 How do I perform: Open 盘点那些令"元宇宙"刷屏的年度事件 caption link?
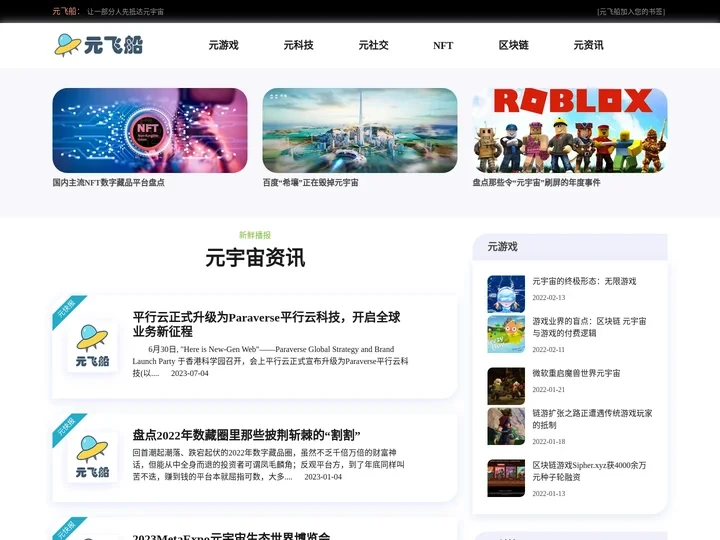point(536,182)
